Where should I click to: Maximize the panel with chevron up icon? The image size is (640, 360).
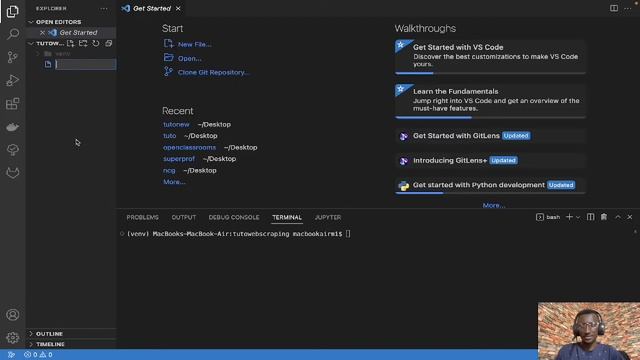pos(618,217)
